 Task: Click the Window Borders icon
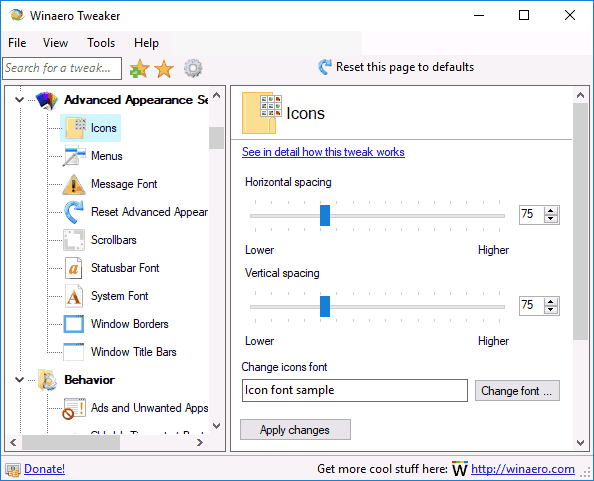coord(74,324)
